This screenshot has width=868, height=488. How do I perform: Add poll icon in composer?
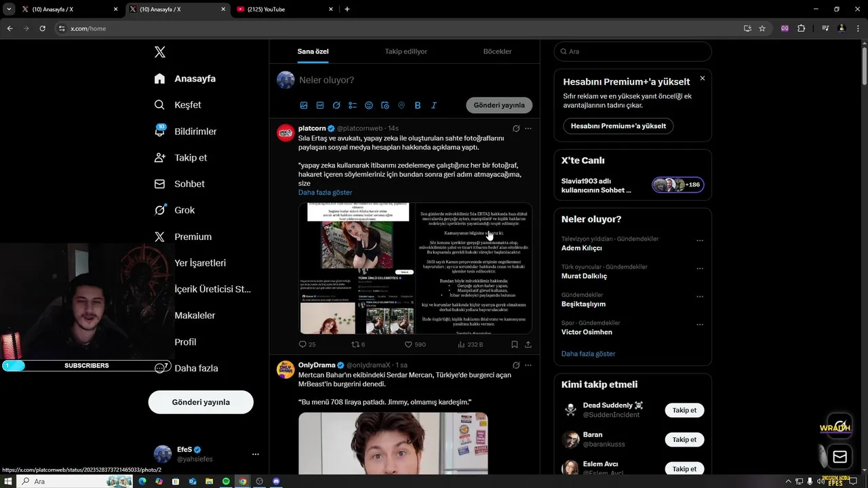[x=353, y=106]
